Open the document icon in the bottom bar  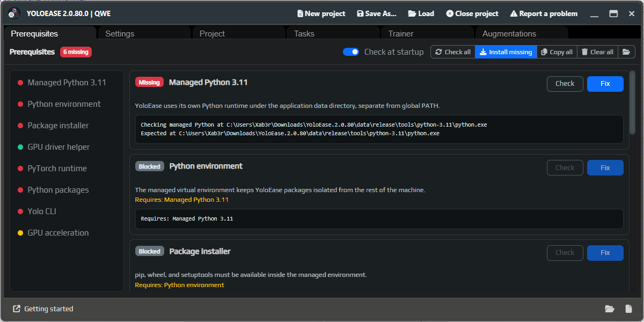tap(629, 309)
